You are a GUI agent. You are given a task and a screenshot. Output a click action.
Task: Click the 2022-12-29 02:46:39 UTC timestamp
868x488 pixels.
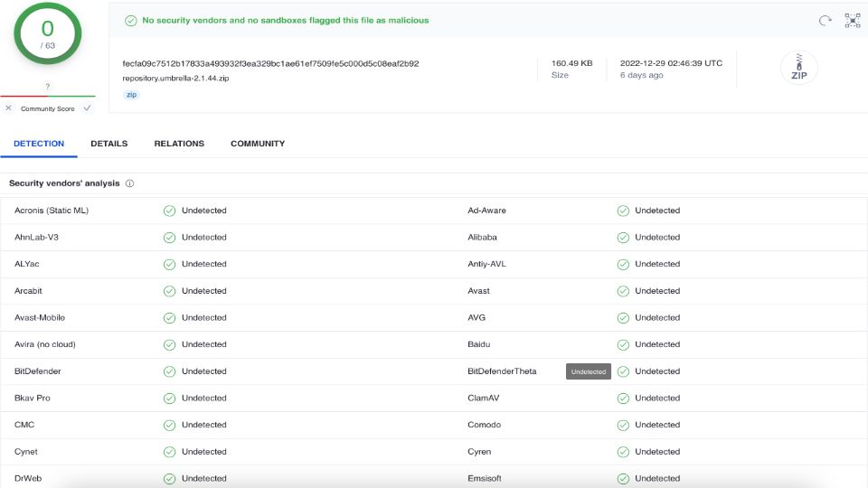[671, 63]
